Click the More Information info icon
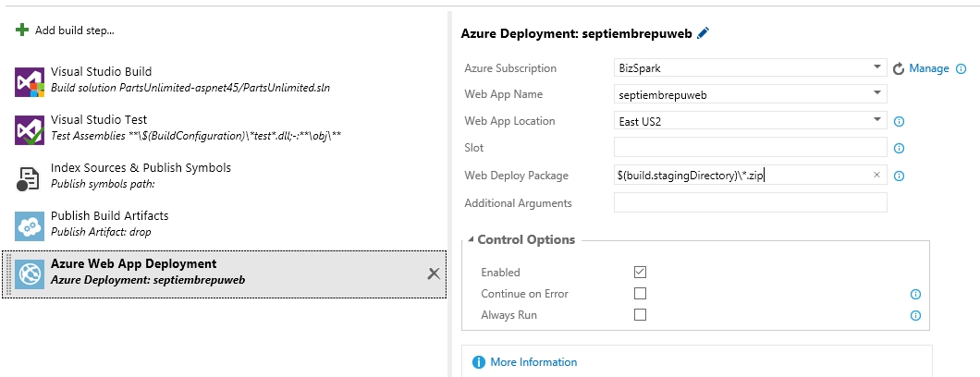The image size is (980, 377). point(479,362)
